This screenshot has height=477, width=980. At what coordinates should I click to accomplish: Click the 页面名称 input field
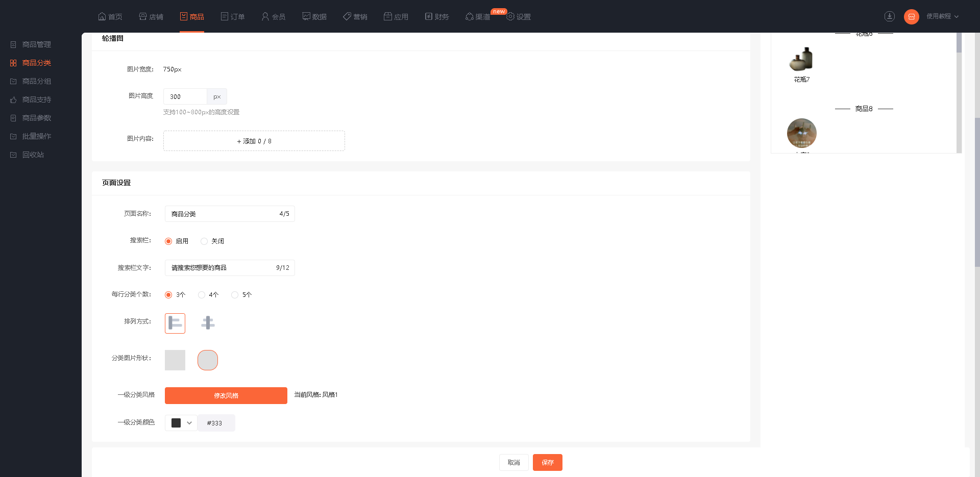(x=230, y=214)
